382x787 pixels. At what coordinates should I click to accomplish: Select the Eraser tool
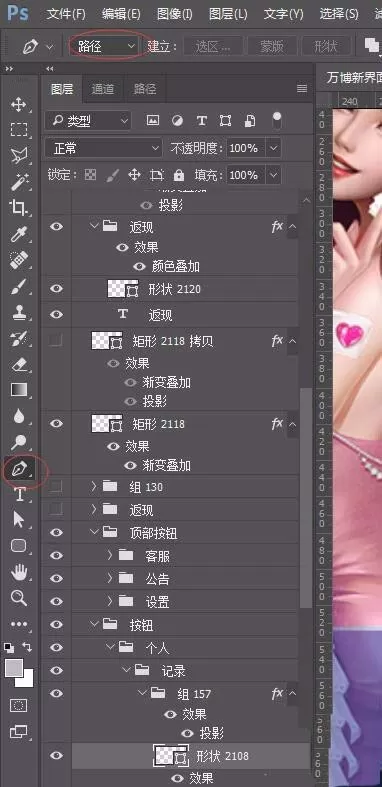(19, 364)
